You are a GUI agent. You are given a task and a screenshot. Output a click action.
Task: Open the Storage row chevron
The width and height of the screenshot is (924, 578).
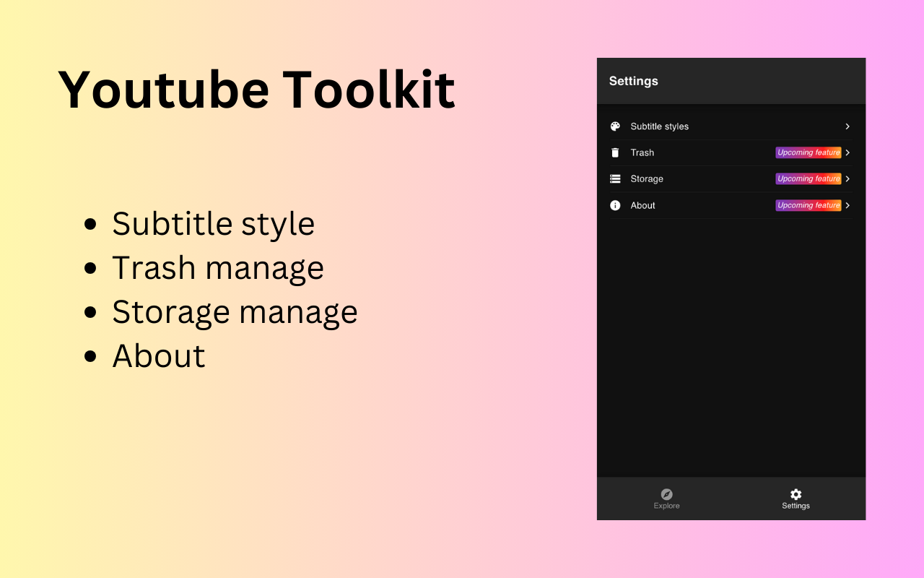(x=847, y=178)
